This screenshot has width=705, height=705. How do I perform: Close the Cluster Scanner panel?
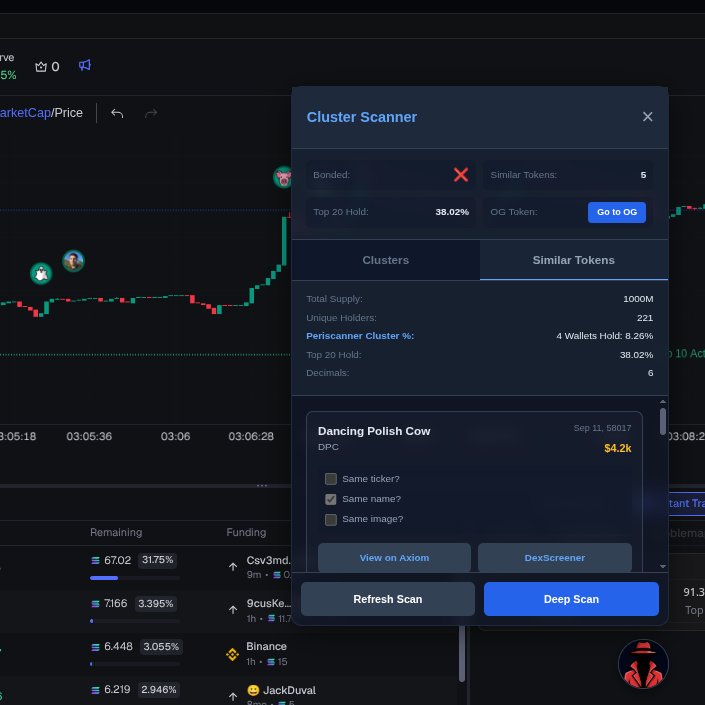coord(647,117)
